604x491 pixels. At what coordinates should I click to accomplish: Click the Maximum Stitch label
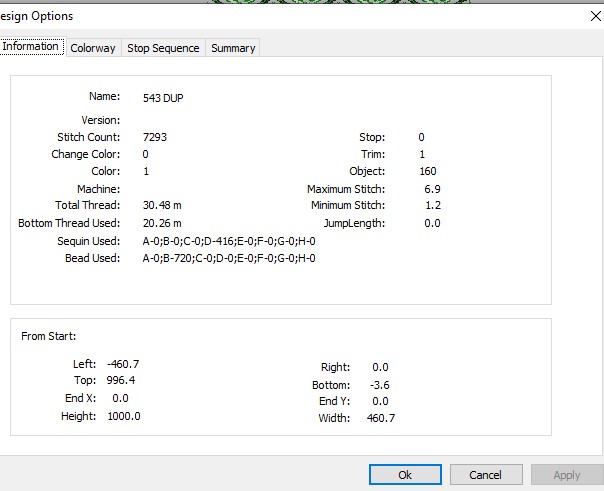(x=346, y=189)
